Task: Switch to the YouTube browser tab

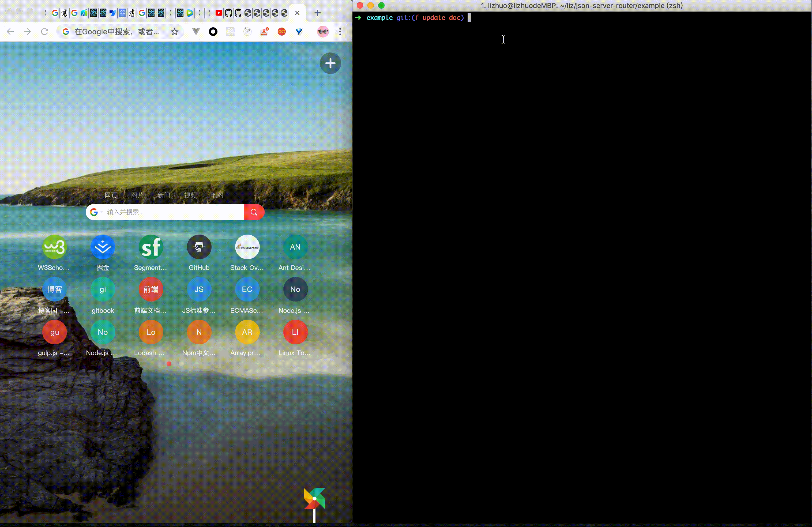Action: pos(219,13)
